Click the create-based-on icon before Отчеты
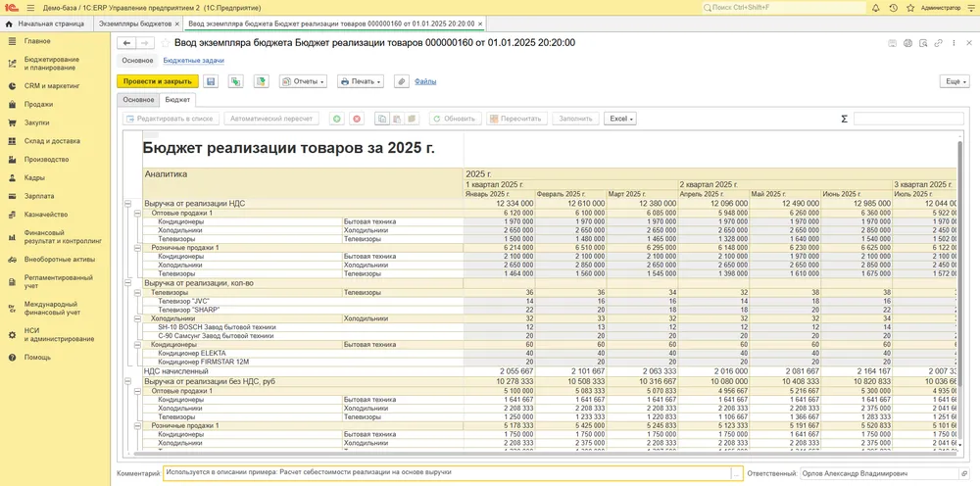 [x=261, y=81]
